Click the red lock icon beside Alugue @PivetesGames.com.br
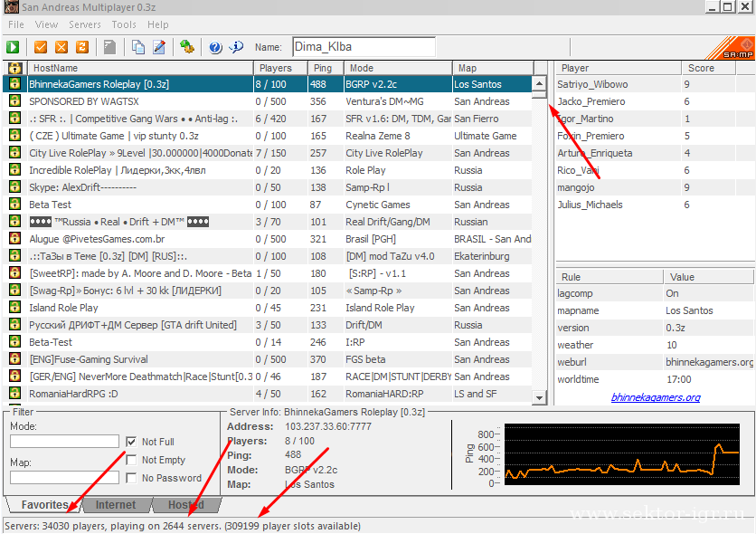Screen dimensions: 756x534 point(15,238)
